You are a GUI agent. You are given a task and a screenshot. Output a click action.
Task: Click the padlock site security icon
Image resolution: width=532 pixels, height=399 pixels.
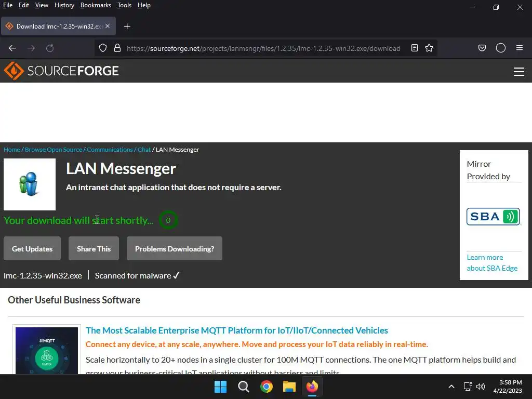tap(117, 48)
